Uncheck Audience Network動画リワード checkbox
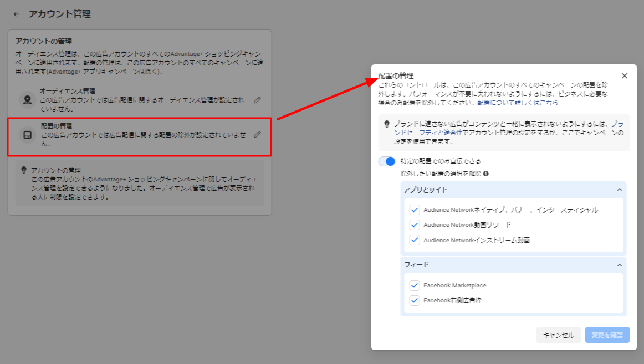Viewport: 644px width, 364px height. point(414,225)
